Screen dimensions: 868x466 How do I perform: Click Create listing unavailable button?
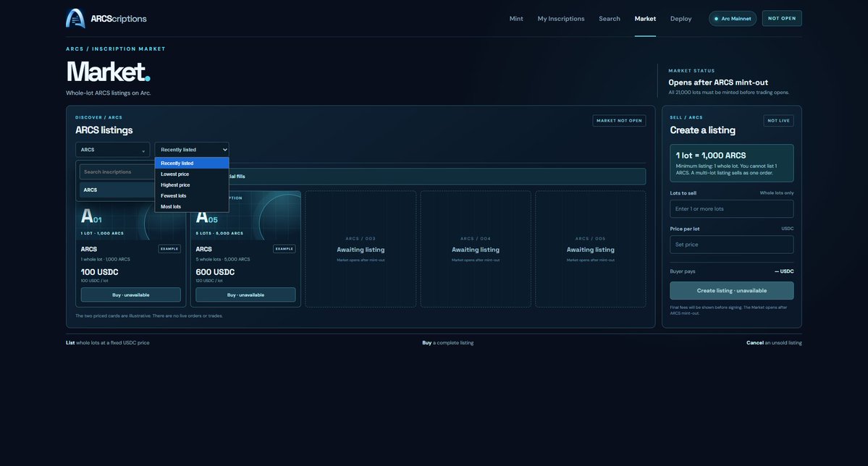click(x=731, y=291)
